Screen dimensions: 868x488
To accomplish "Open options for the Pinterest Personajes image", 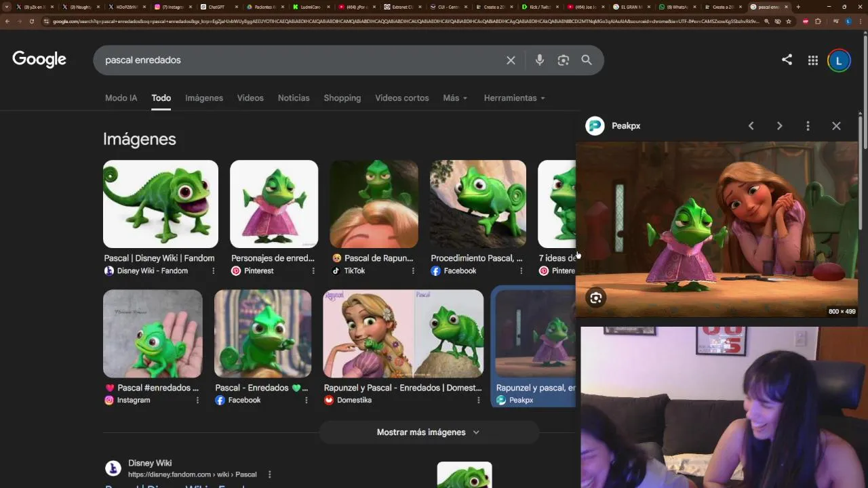I will tap(313, 271).
